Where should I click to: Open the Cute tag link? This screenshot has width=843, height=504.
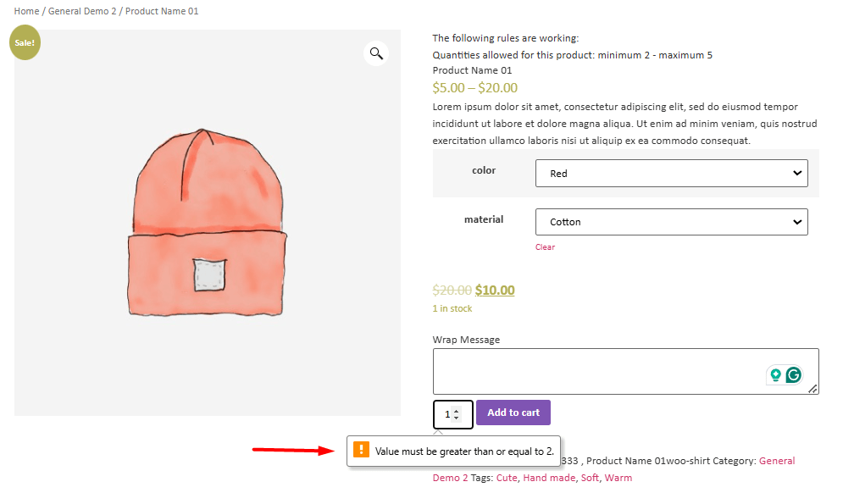click(x=507, y=478)
